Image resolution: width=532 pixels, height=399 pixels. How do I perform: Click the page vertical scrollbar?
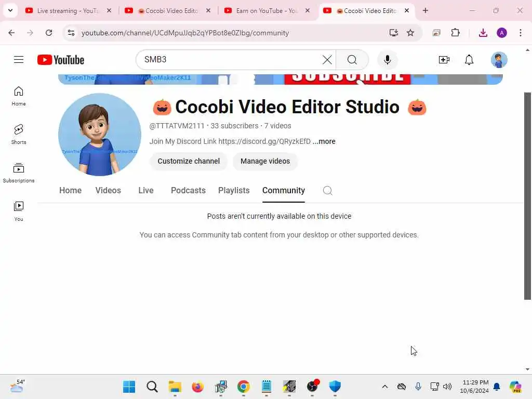527,196
